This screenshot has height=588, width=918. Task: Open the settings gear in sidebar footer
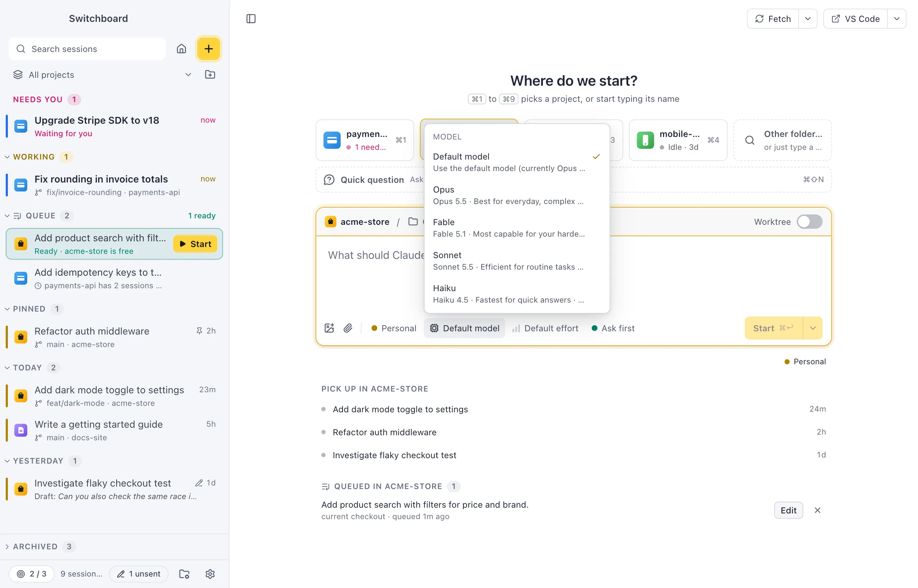pyautogui.click(x=210, y=574)
